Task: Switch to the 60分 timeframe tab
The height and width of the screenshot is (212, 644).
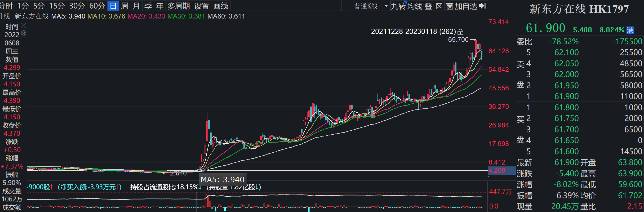Action: (97, 6)
